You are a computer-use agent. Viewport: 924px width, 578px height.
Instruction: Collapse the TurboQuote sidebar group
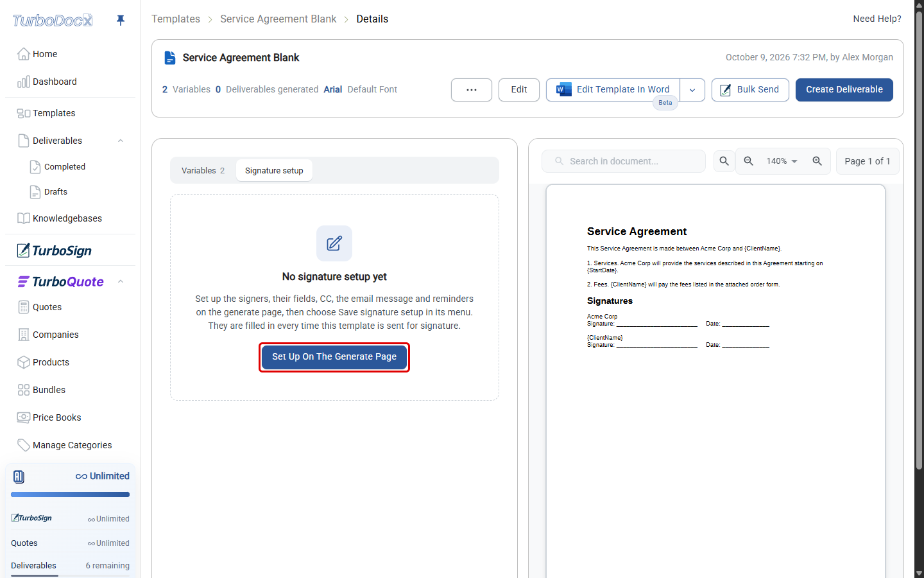point(121,282)
